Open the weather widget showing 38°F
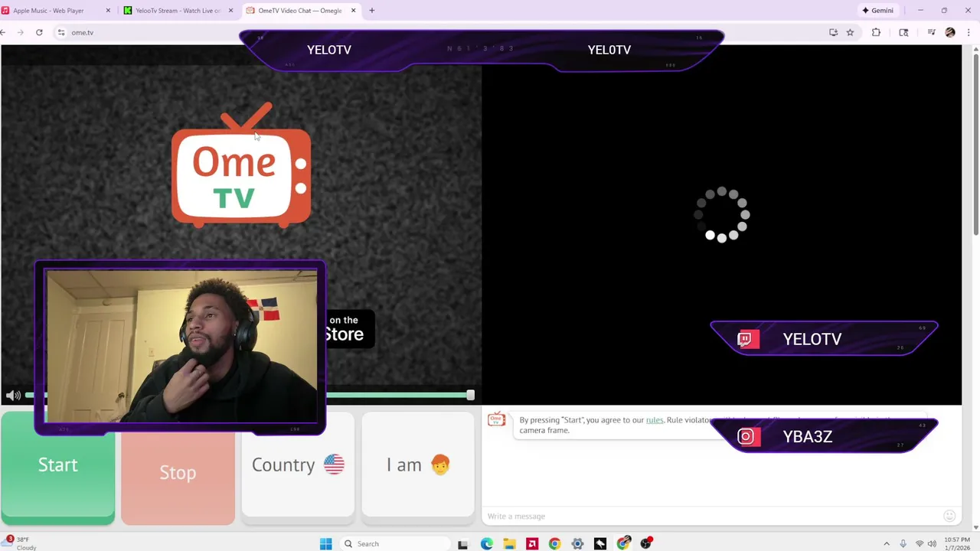This screenshot has height=551, width=980. 19,543
